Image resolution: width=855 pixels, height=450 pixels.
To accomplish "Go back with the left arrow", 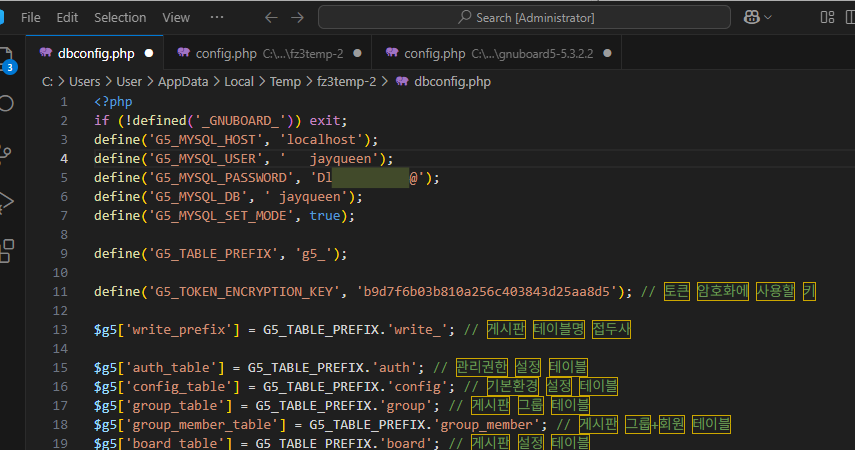I will tap(271, 17).
